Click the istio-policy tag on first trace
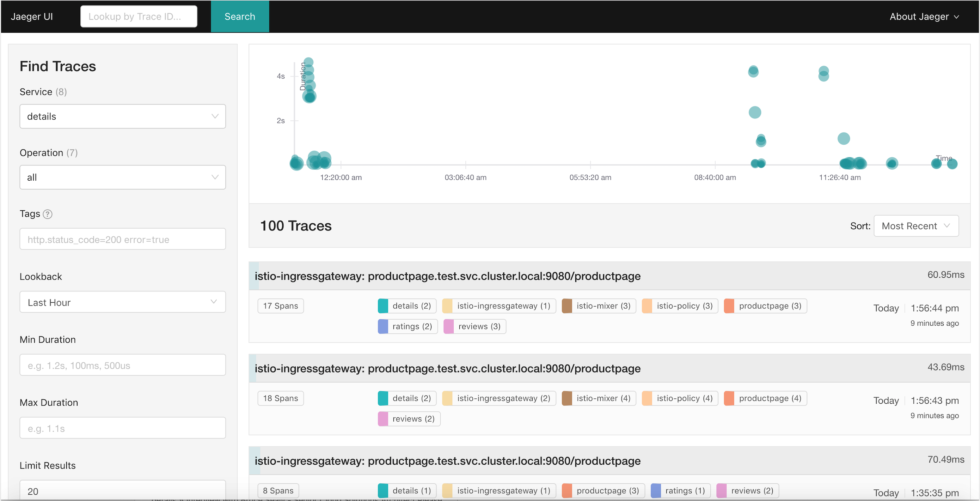Image resolution: width=980 pixels, height=501 pixels. 679,306
